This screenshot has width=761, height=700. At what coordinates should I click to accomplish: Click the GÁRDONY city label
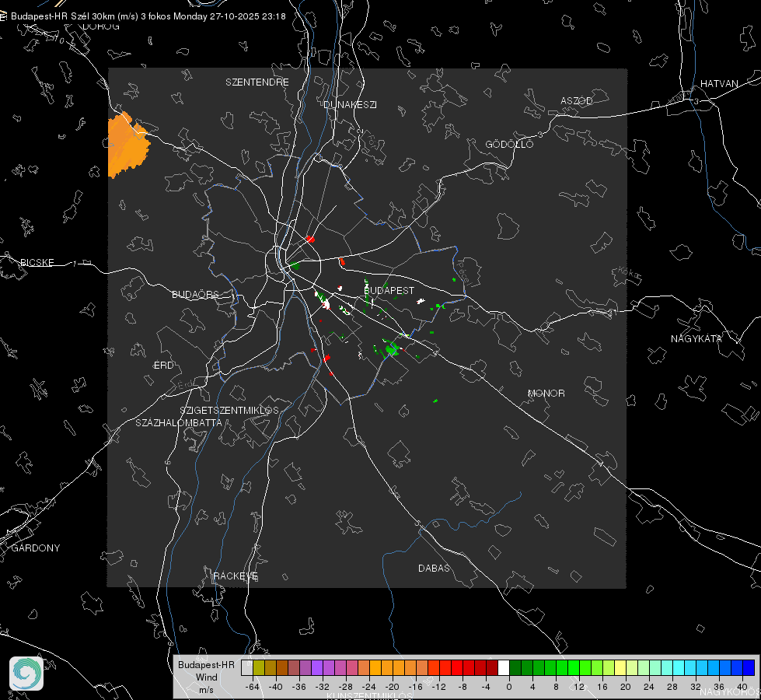pyautogui.click(x=36, y=548)
